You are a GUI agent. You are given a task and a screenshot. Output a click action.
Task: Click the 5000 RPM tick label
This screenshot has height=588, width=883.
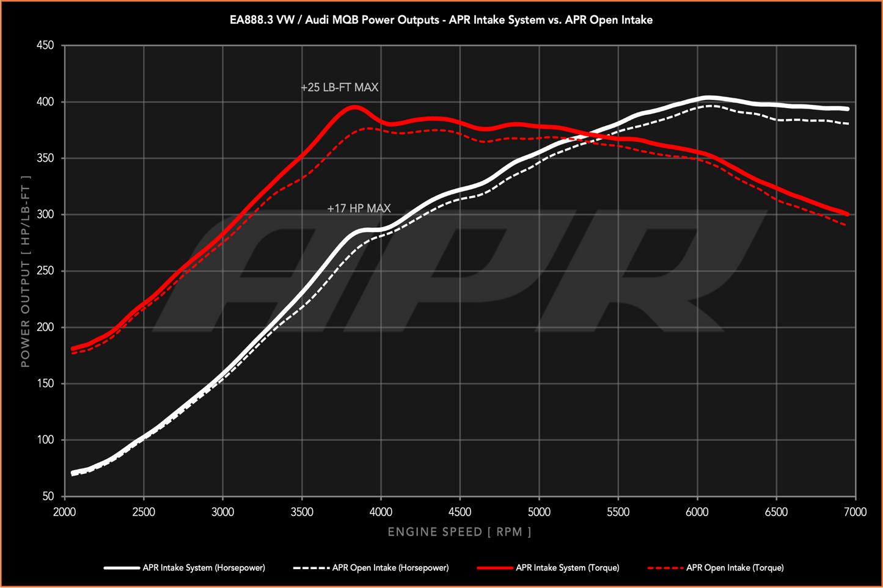(x=540, y=512)
